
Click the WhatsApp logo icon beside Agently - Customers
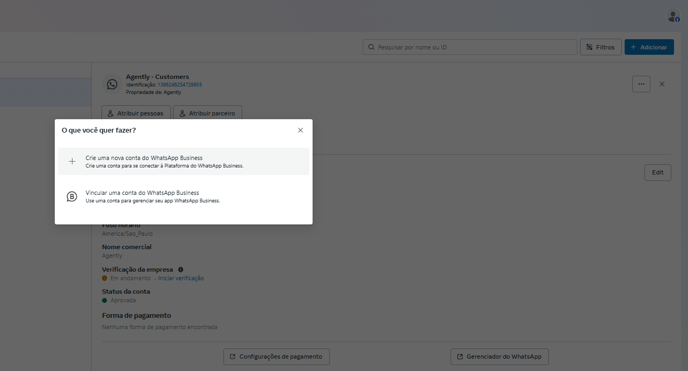coord(112,84)
